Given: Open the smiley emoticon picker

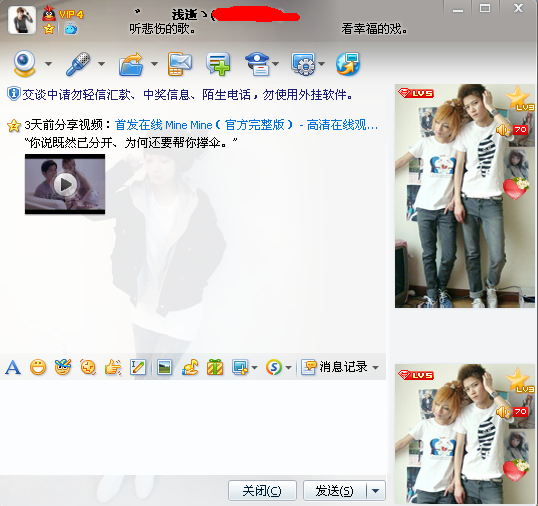Looking at the screenshot, I should (38, 367).
